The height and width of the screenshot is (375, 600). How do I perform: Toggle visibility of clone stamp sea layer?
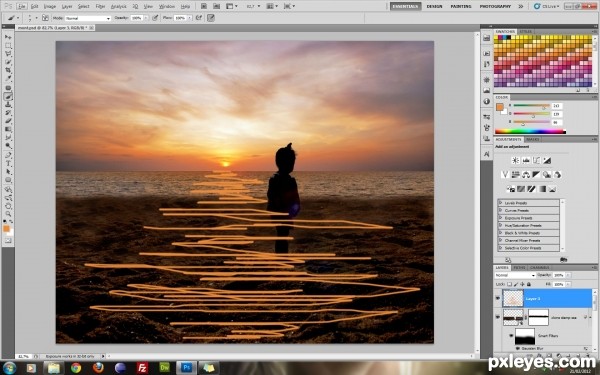498,317
